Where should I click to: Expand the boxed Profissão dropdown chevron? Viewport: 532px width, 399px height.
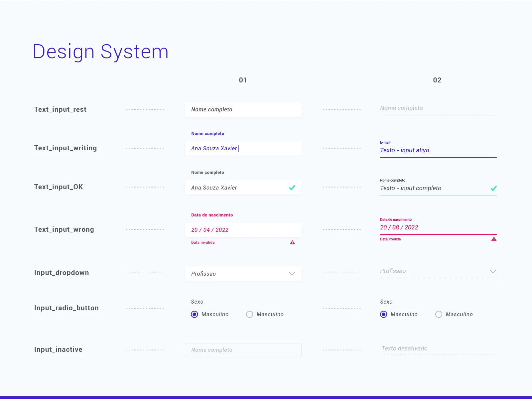pos(292,274)
